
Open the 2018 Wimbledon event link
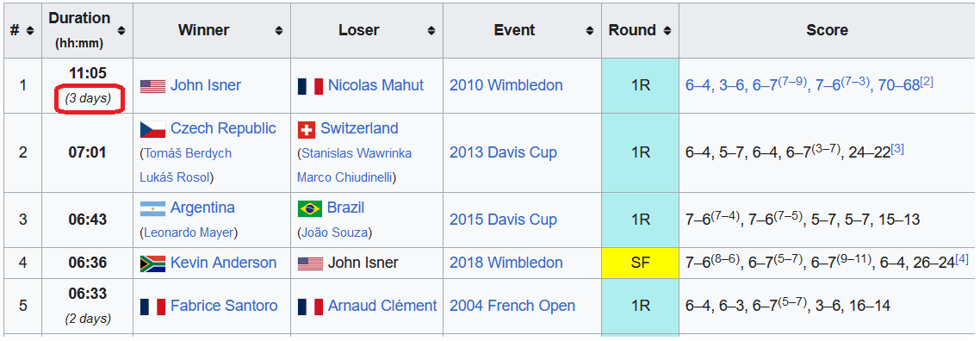coord(506,263)
